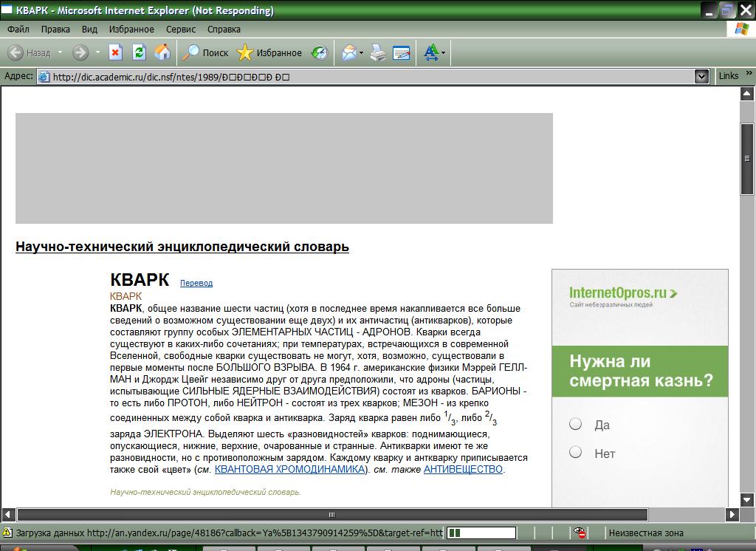Open the Mail button dropdown arrow

361,53
